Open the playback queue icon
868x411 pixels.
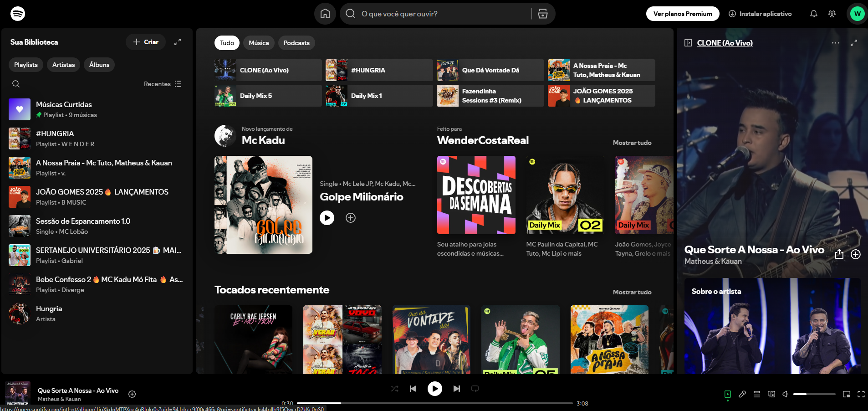click(757, 394)
